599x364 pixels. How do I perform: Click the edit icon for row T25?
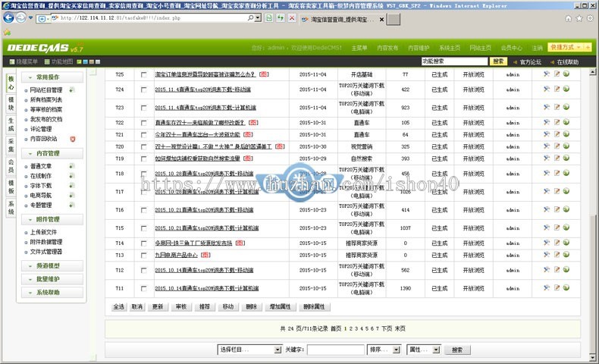pos(557,74)
